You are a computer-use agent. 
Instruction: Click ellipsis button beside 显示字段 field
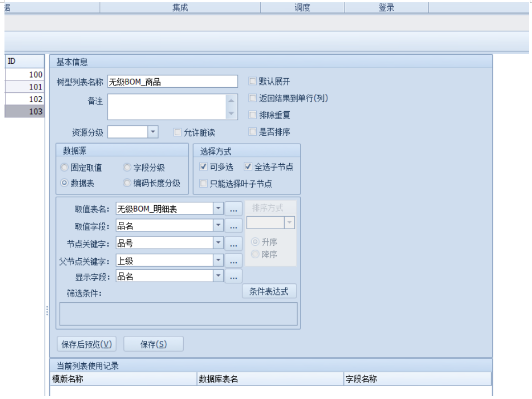tap(233, 276)
